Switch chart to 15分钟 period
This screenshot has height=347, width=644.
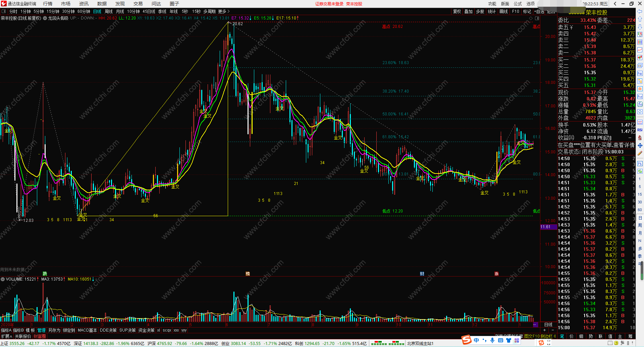point(53,11)
